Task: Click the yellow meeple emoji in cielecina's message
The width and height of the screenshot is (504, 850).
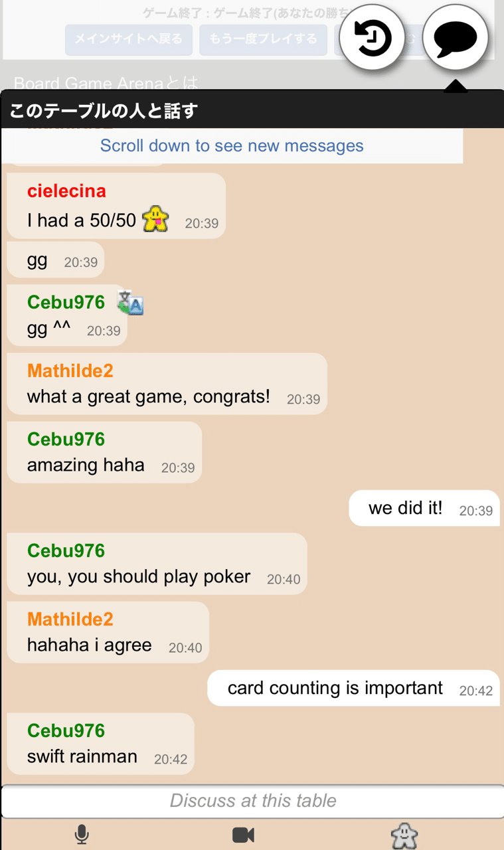Action: click(x=155, y=218)
